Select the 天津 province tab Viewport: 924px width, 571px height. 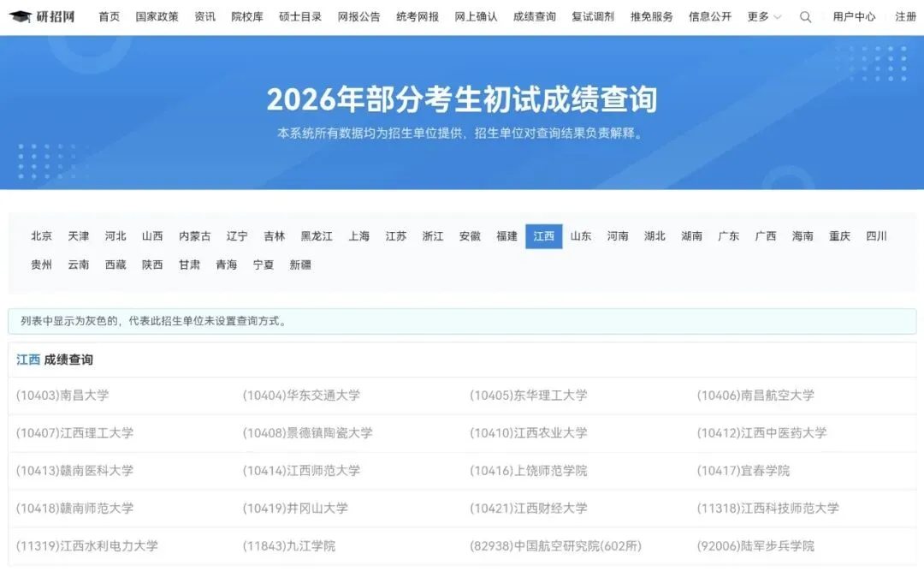(x=79, y=236)
